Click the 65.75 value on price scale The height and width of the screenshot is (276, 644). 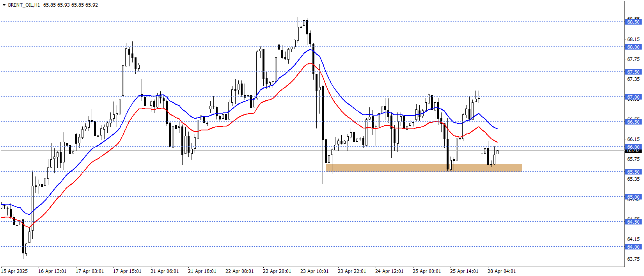pyautogui.click(x=633, y=159)
